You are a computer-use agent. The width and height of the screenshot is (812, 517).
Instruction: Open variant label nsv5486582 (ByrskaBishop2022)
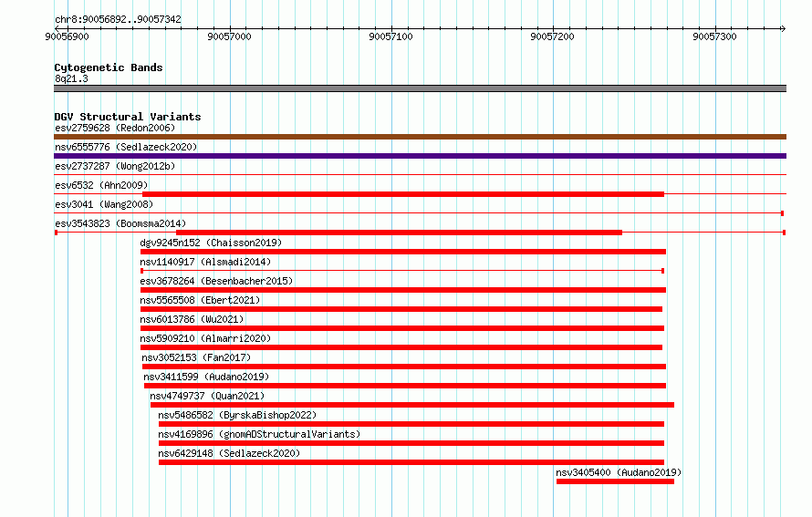point(237,415)
